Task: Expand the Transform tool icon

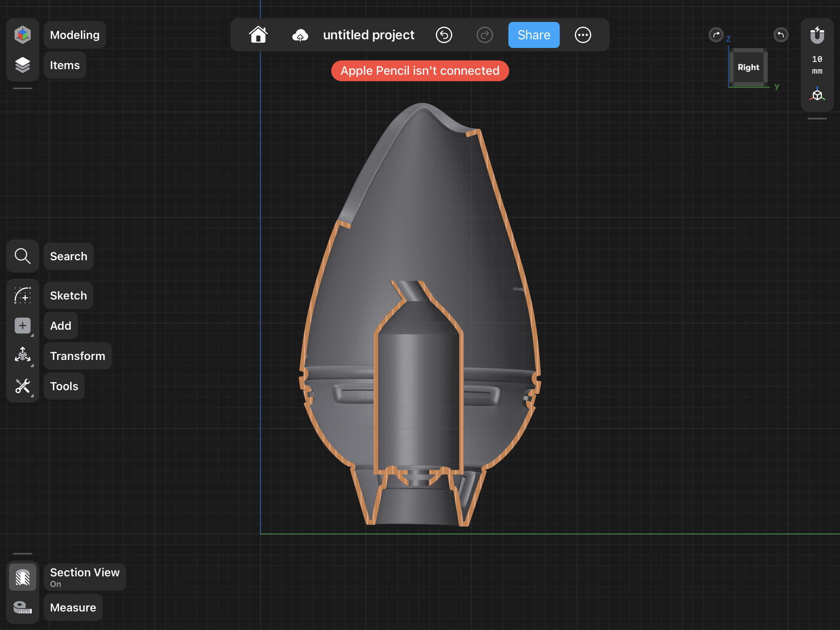Action: click(22, 355)
